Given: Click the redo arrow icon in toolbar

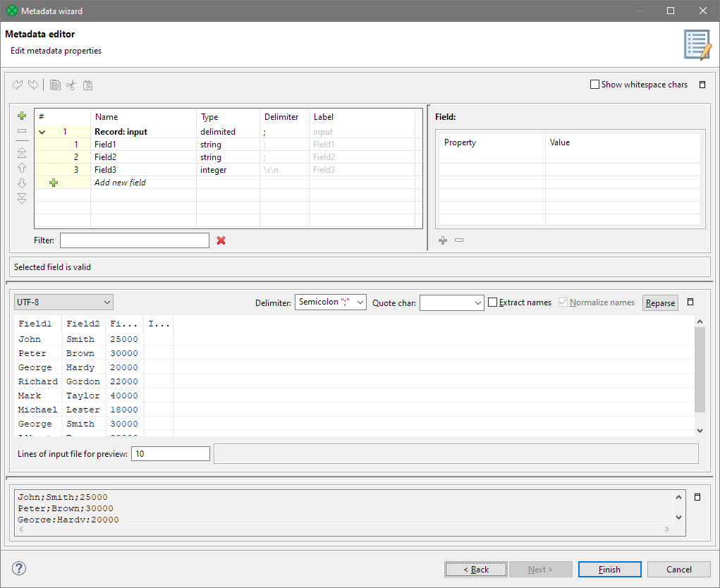Looking at the screenshot, I should 33,85.
